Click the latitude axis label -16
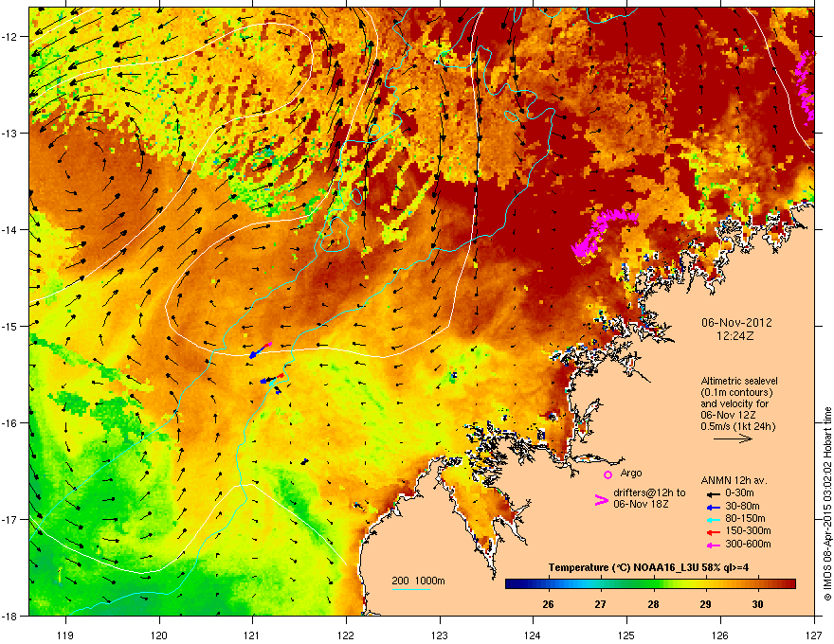The width and height of the screenshot is (834, 644). 9,423
